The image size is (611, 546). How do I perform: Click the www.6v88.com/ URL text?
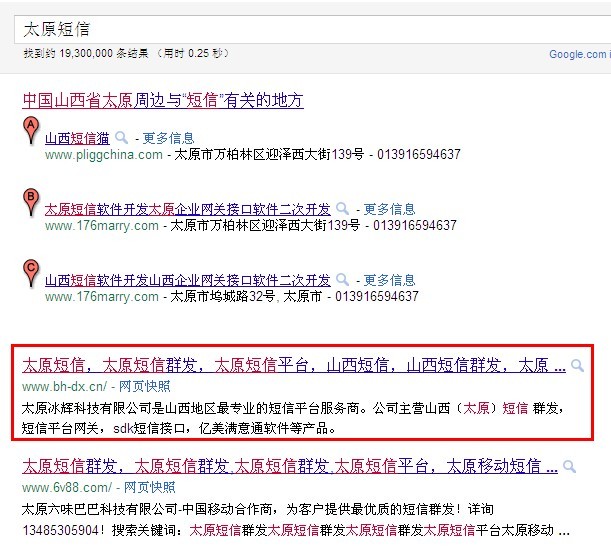(67, 488)
